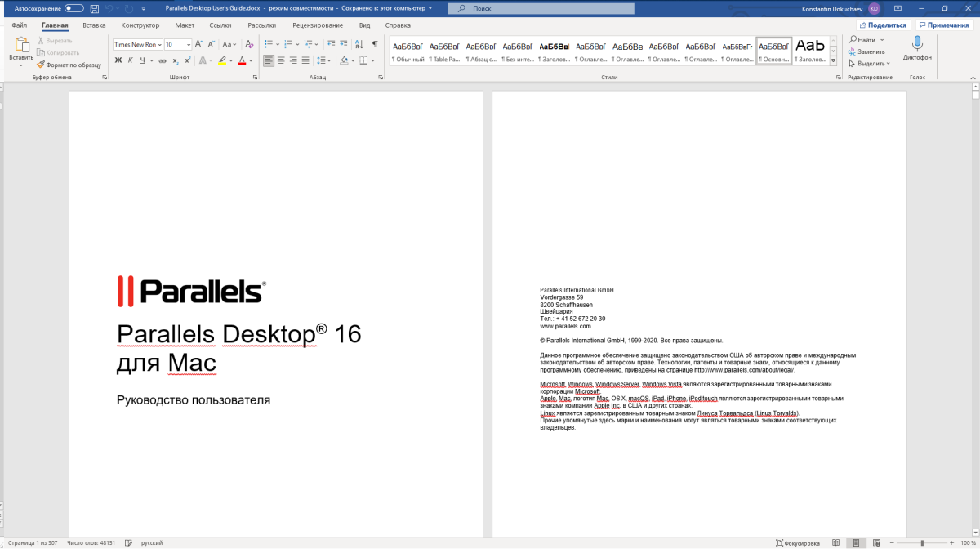Switch to the Конструктор tab
The height and width of the screenshot is (549, 980).
[140, 25]
